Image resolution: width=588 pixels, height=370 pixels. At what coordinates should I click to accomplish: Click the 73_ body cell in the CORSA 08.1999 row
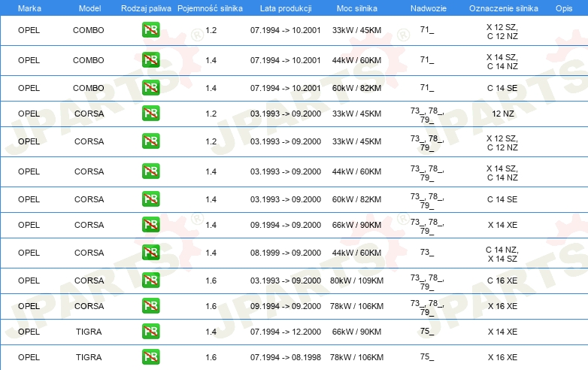[x=427, y=252]
